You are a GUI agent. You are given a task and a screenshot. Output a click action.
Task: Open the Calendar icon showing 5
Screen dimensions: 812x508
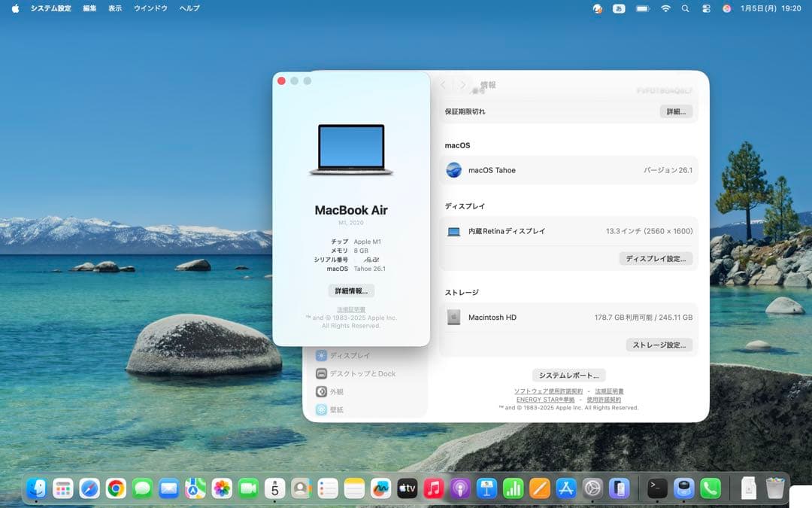pyautogui.click(x=275, y=488)
